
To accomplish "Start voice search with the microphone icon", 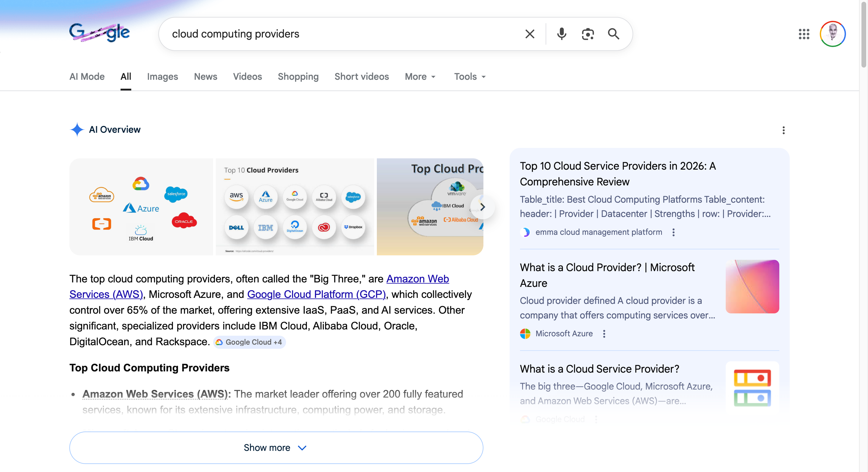I will [x=562, y=34].
